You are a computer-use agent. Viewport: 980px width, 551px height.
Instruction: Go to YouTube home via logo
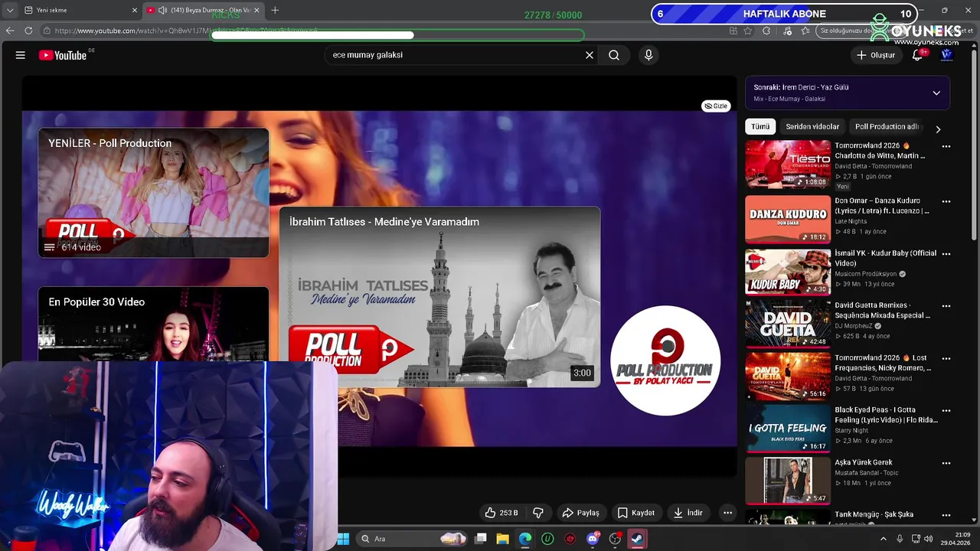click(x=63, y=55)
